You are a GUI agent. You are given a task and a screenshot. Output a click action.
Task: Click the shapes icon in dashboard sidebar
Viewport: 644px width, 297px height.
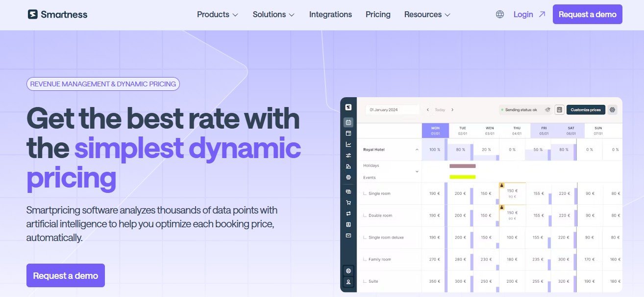click(348, 166)
